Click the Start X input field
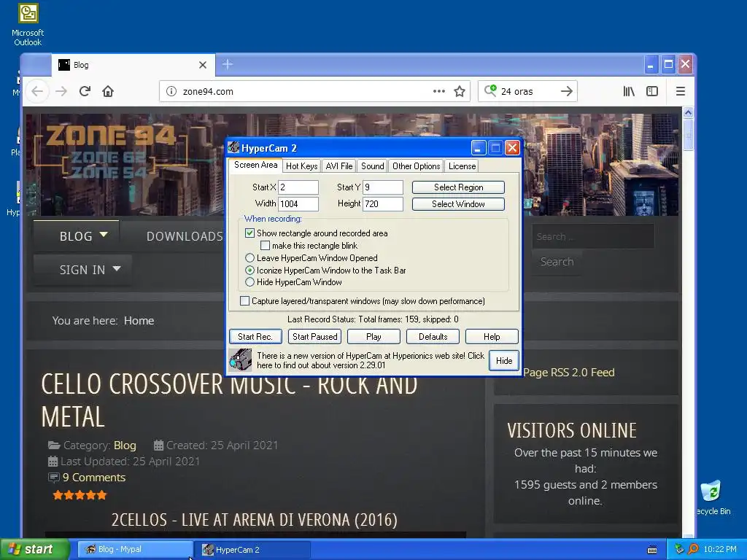747x560 pixels. click(x=298, y=187)
